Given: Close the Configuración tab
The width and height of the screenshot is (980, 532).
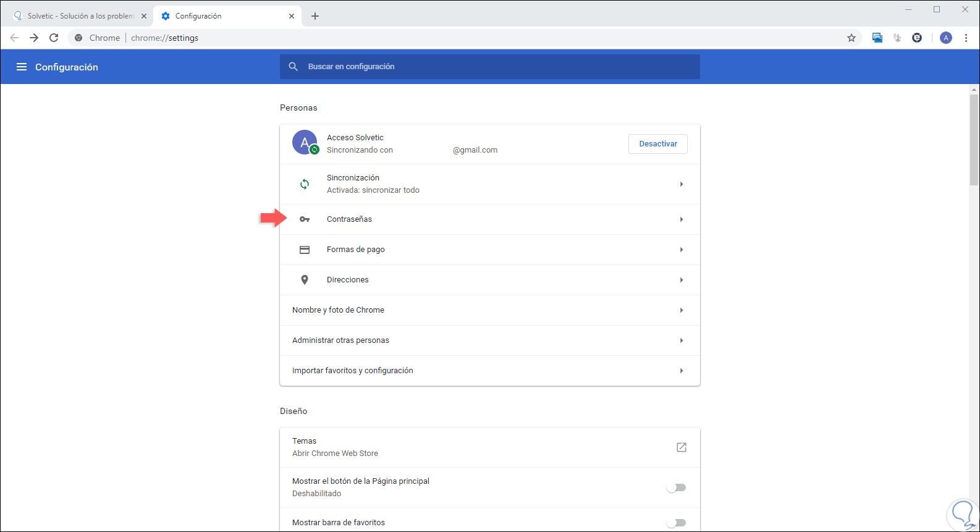Looking at the screenshot, I should pos(292,16).
